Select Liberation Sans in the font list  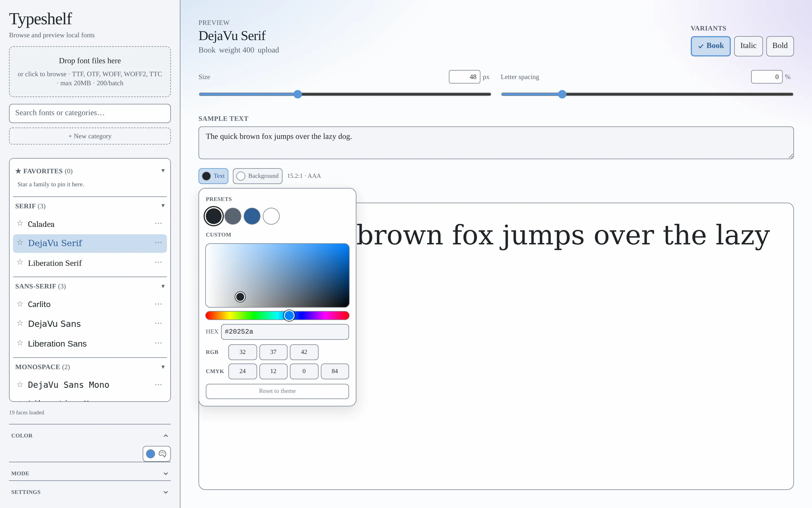click(58, 344)
